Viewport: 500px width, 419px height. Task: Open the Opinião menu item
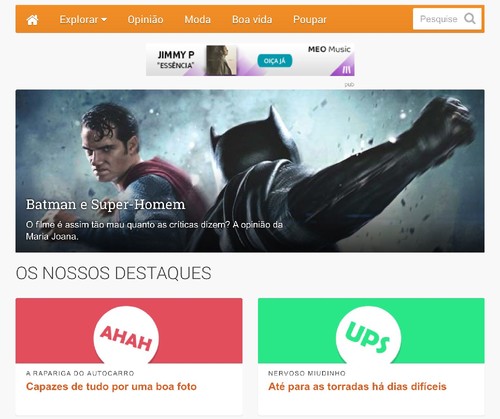pos(145,20)
